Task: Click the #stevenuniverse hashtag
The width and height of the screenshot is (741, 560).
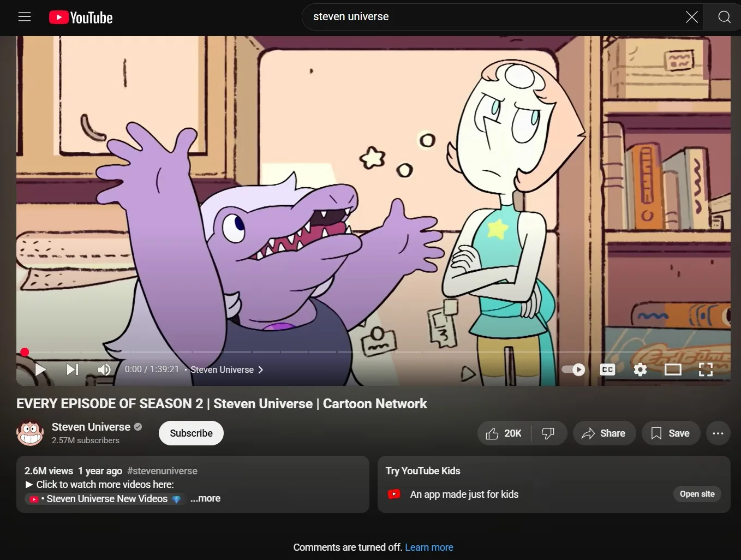Action: [162, 470]
